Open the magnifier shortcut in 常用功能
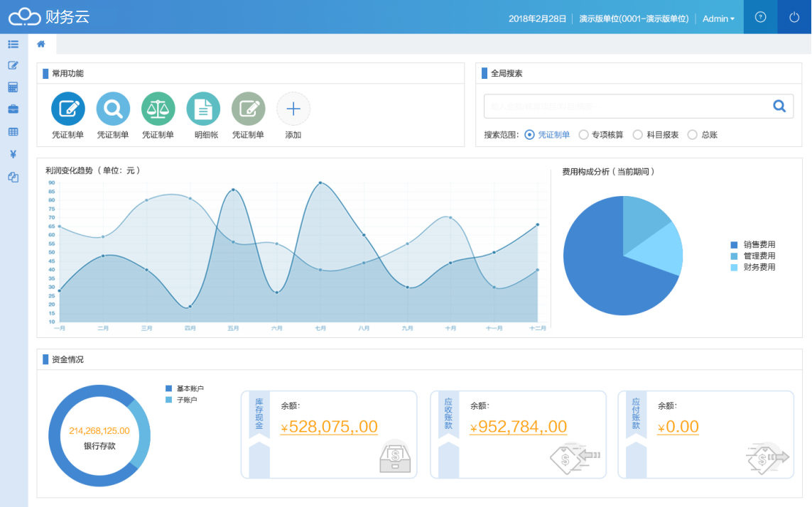 [113, 109]
